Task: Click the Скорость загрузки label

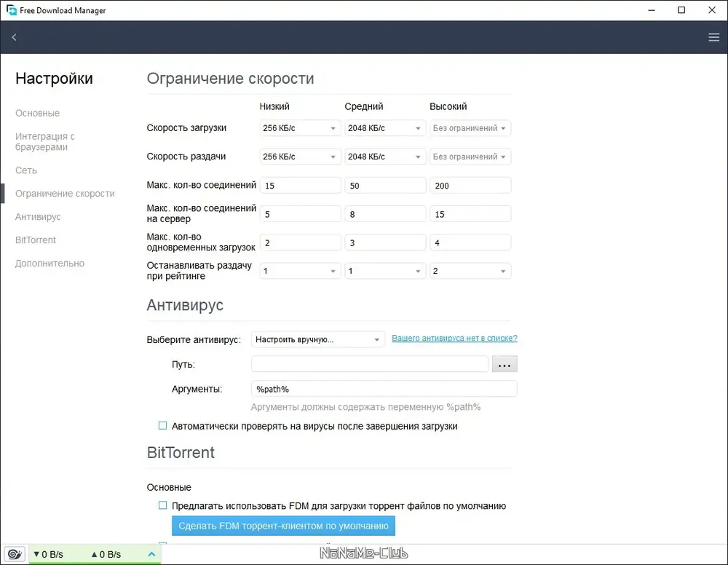Action: click(x=186, y=128)
